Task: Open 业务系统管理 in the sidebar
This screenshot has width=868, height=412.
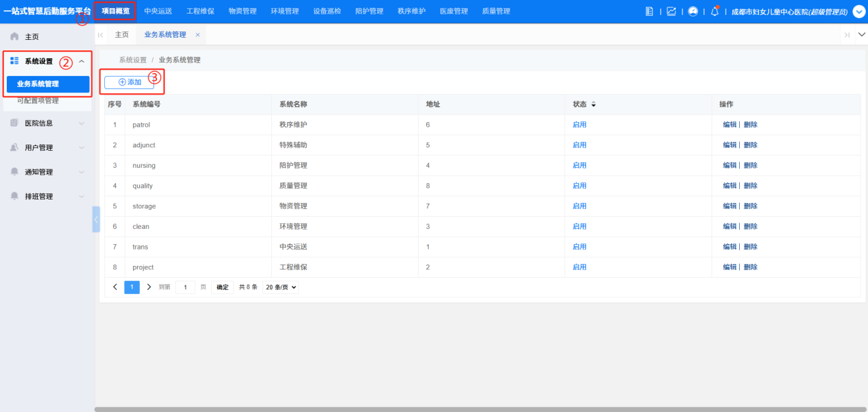Action: [48, 84]
